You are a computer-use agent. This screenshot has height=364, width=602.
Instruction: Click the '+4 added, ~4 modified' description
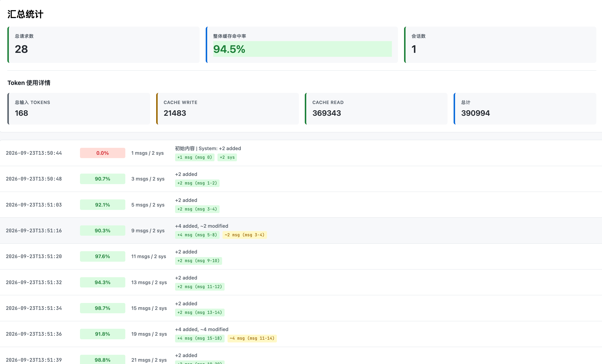click(202, 329)
